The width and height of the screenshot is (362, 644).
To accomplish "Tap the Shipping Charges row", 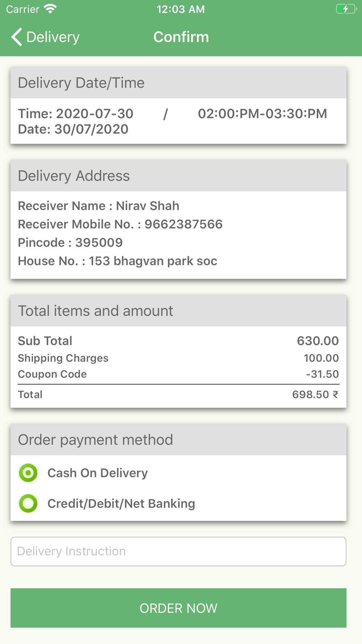I will (x=178, y=358).
